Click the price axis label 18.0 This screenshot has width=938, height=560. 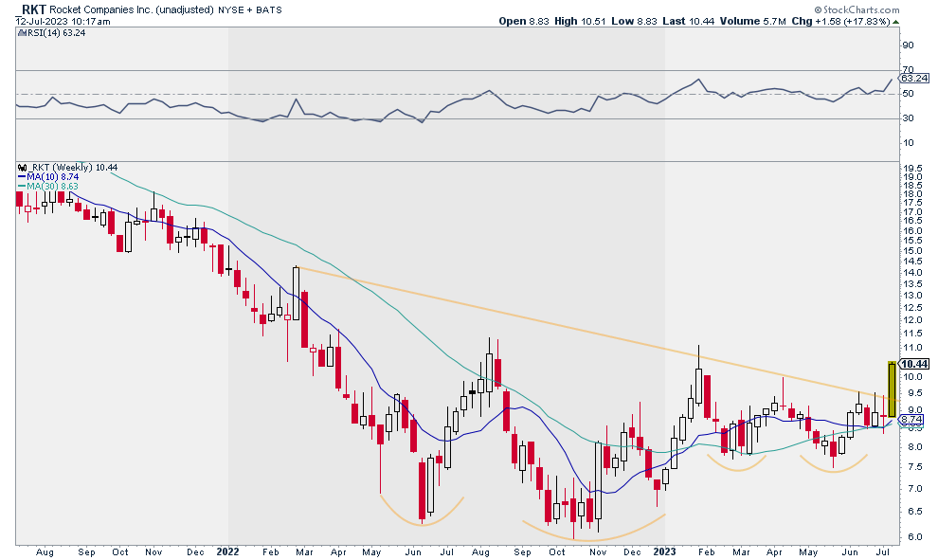click(x=912, y=194)
